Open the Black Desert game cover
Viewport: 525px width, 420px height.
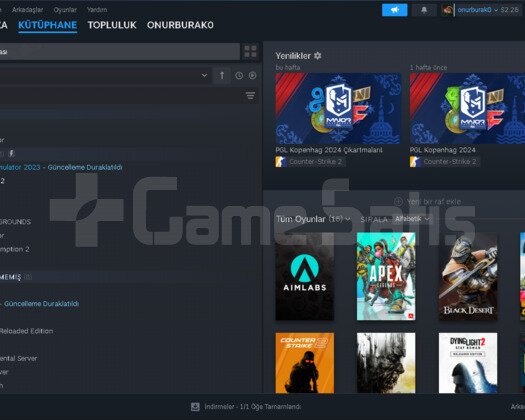click(x=468, y=276)
